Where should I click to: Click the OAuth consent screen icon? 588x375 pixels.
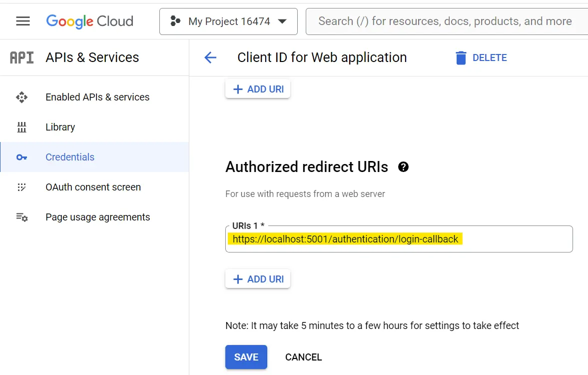point(22,187)
